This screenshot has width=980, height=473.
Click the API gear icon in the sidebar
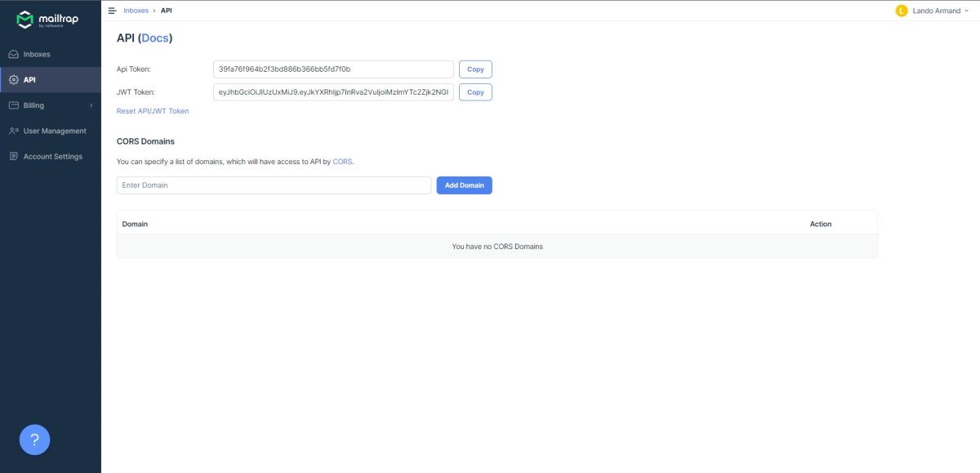pyautogui.click(x=13, y=79)
